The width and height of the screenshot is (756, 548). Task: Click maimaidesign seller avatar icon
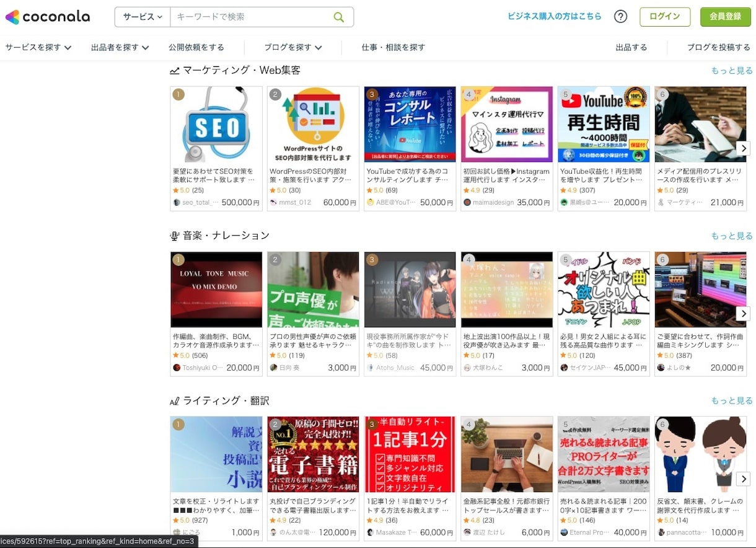[467, 202]
